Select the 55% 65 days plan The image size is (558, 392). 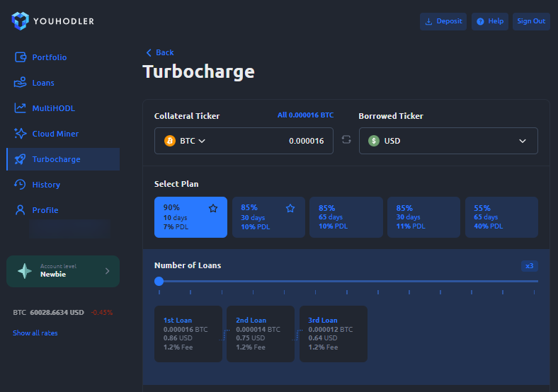tap(501, 217)
